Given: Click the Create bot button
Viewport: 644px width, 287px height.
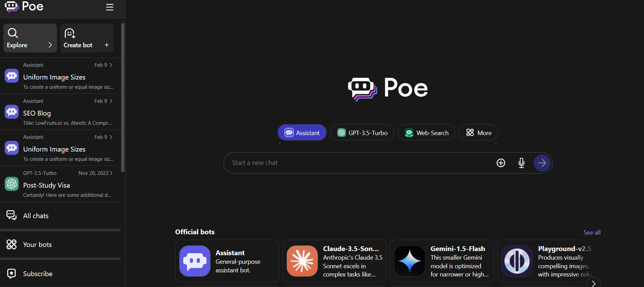Looking at the screenshot, I should (87, 38).
